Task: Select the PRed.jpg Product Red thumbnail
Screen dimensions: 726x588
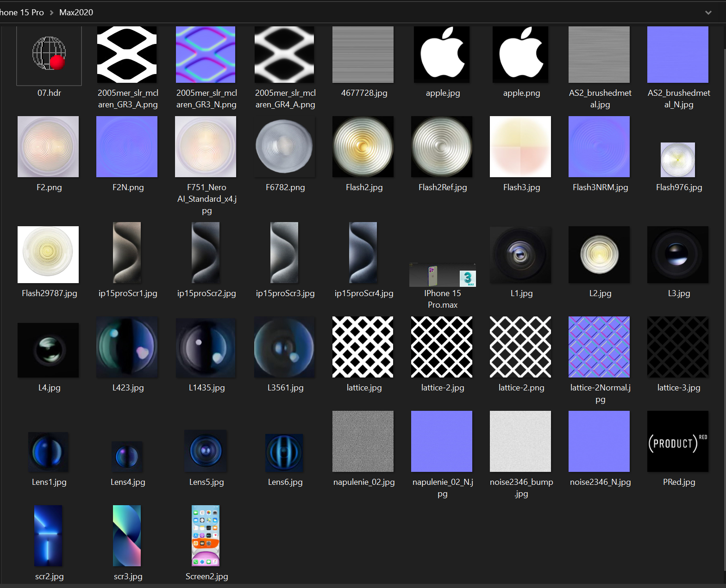Action: click(678, 441)
